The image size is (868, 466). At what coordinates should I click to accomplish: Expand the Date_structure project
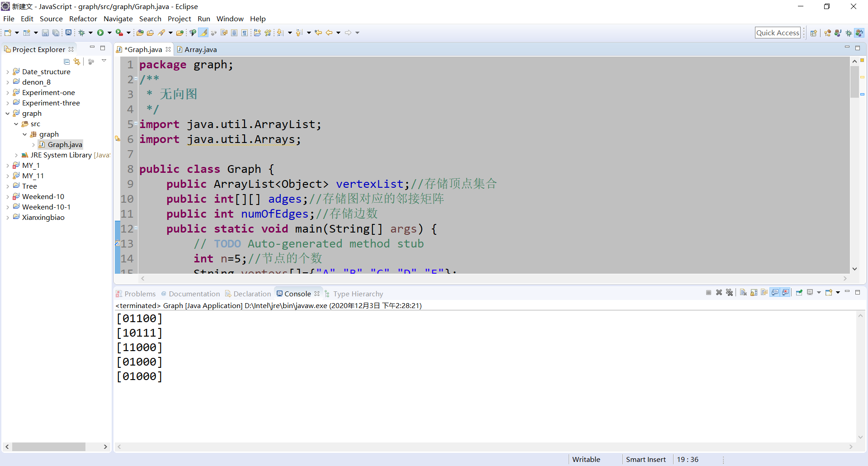tap(8, 72)
